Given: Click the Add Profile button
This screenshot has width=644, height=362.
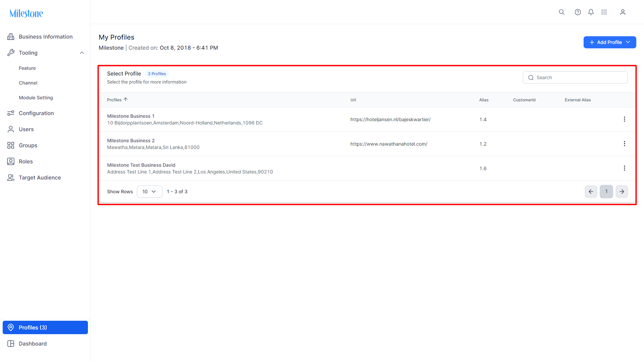Looking at the screenshot, I should [609, 42].
